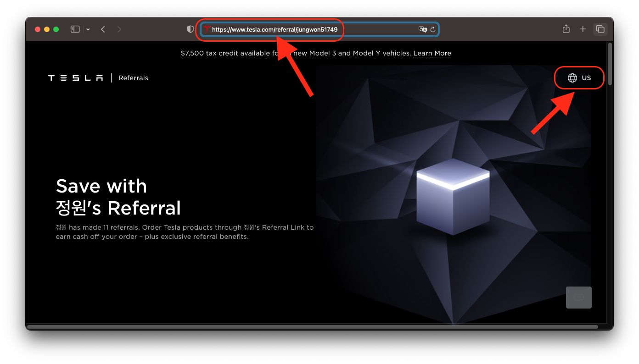Go forward to the next page
Image resolution: width=639 pixels, height=364 pixels.
pos(119,29)
